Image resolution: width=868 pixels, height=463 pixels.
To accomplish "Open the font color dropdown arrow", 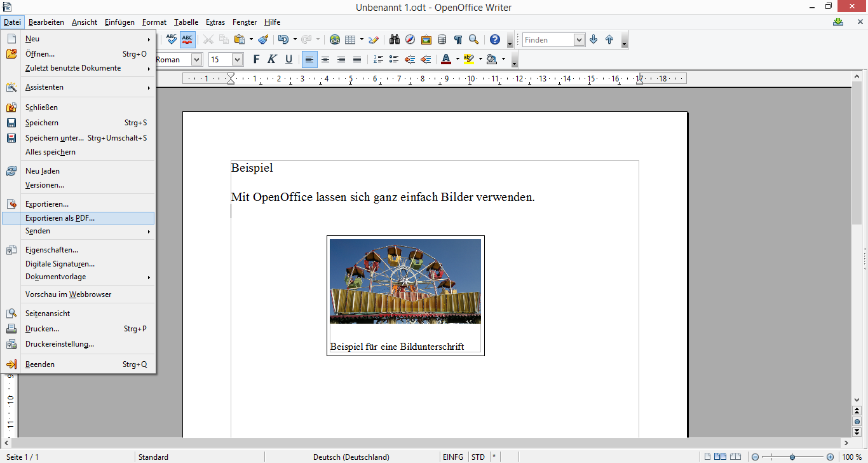I will tap(458, 59).
